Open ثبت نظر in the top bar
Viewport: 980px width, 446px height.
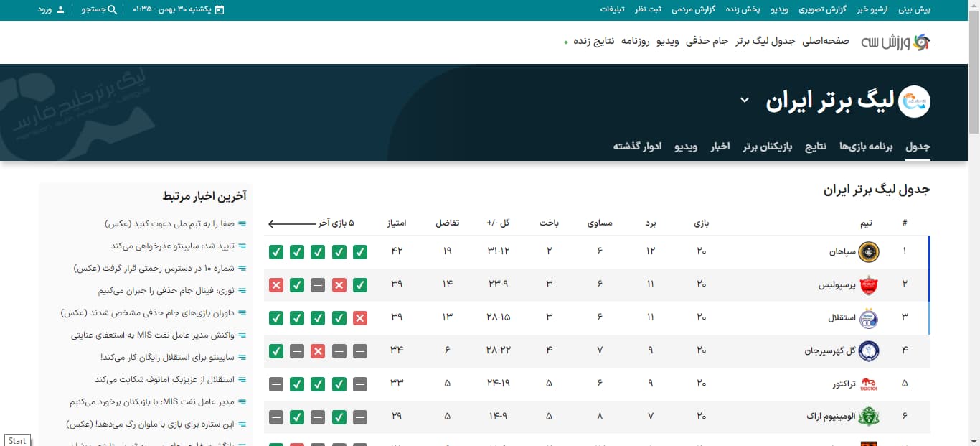coord(647,10)
